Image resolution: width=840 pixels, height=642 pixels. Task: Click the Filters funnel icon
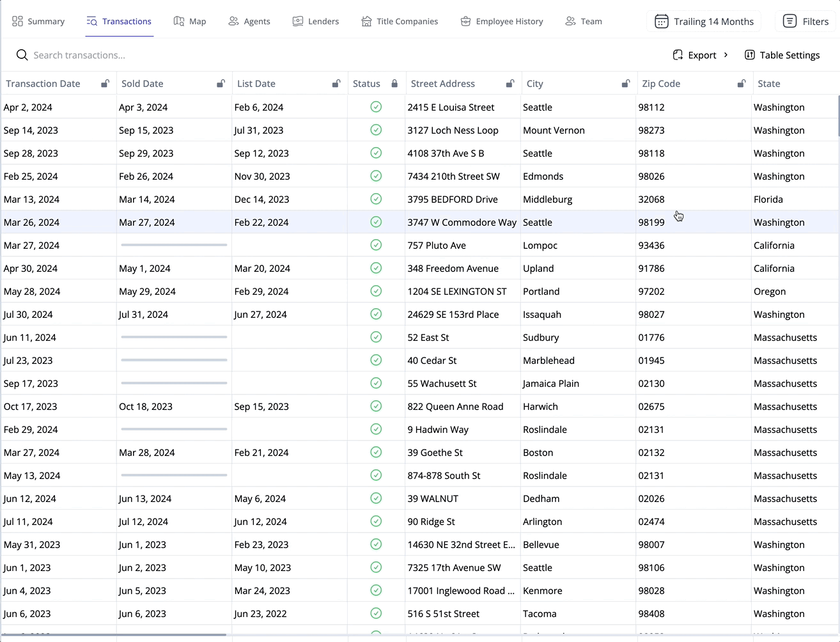coord(790,21)
